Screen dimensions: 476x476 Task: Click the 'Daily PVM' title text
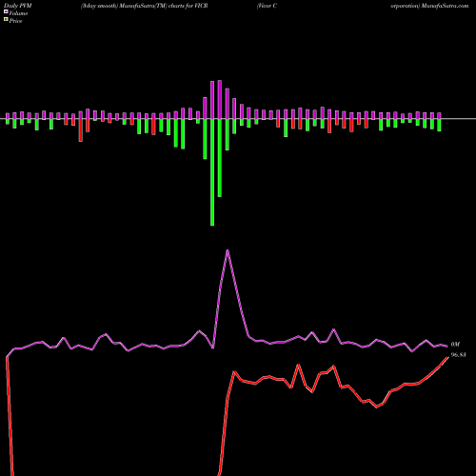point(18,6)
